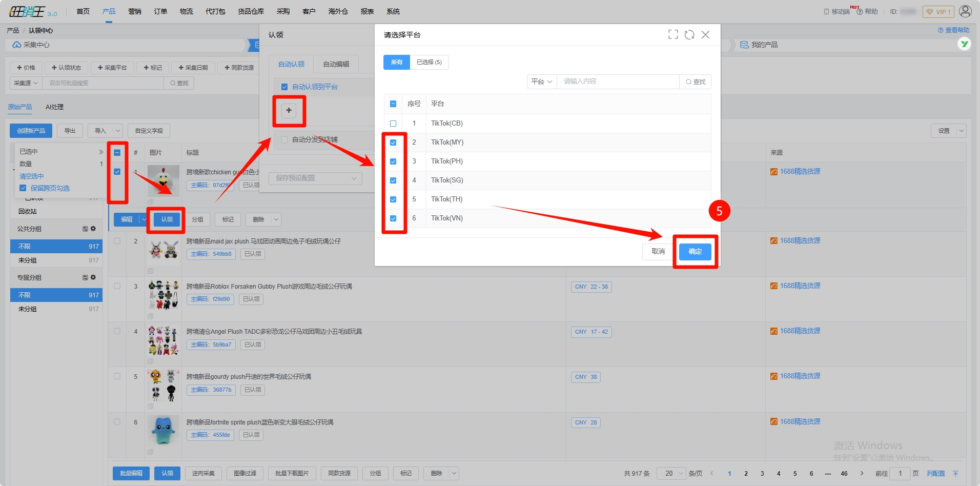Click the scroll-to-top arrow icon beside 列配置

tap(955, 473)
